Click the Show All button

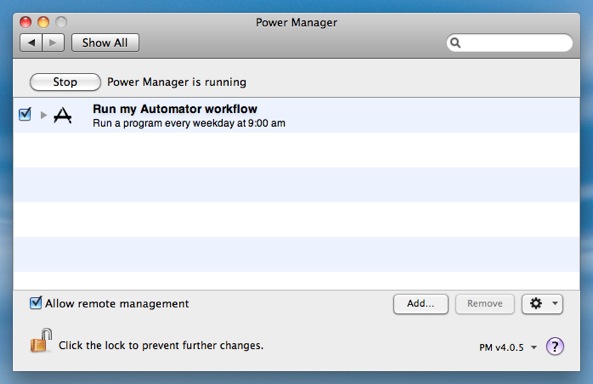(x=105, y=43)
